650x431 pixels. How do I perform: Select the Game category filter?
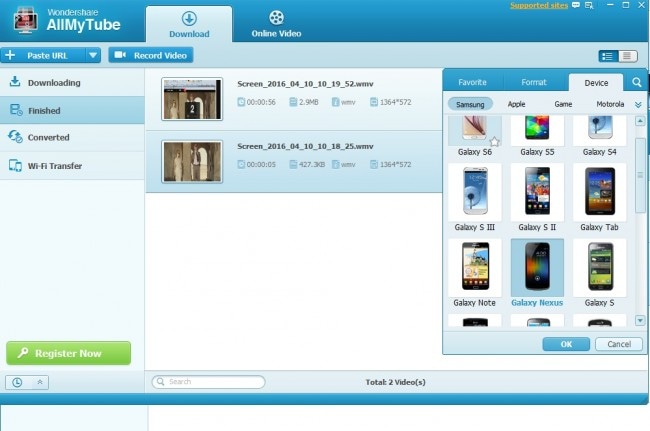[563, 104]
